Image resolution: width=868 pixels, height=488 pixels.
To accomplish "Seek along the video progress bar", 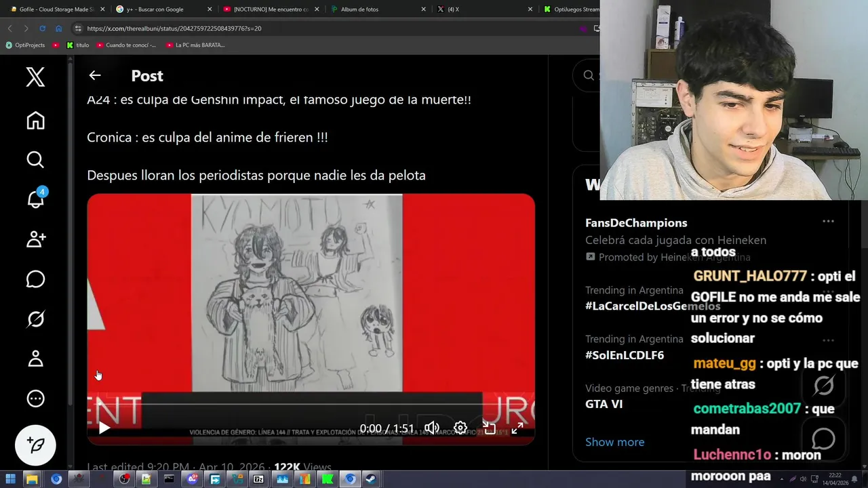I will (x=311, y=404).
